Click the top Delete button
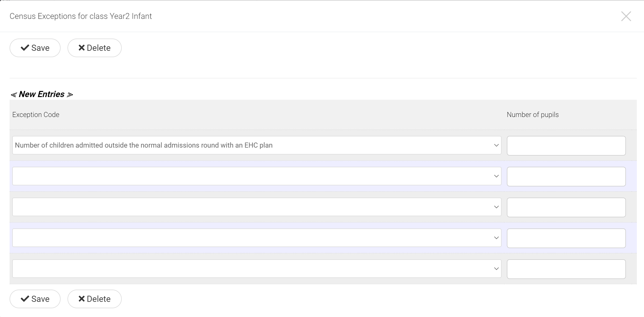 click(x=94, y=48)
